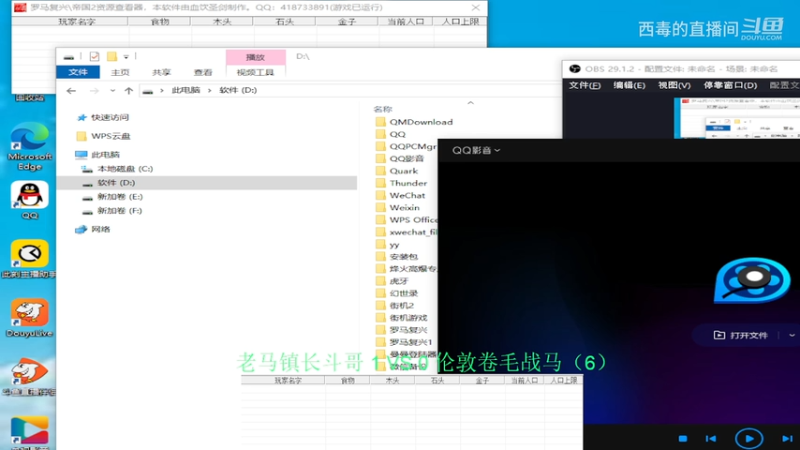Click previous track button in QQ影音

click(711, 439)
